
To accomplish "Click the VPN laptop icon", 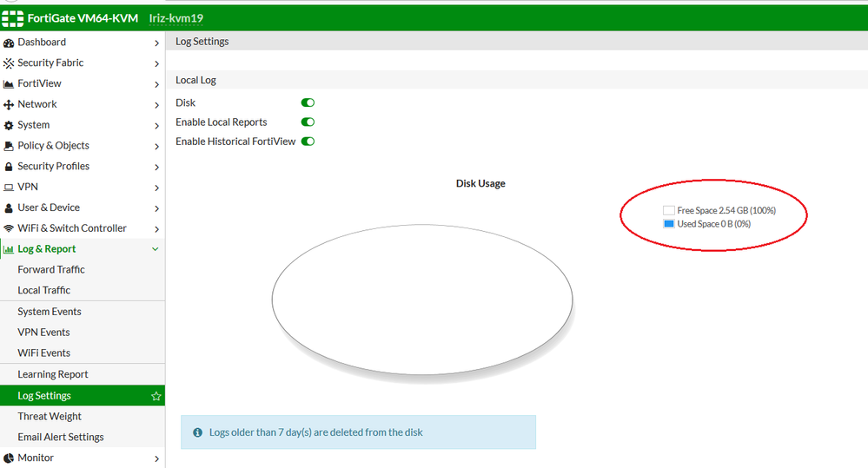I will tap(9, 188).
